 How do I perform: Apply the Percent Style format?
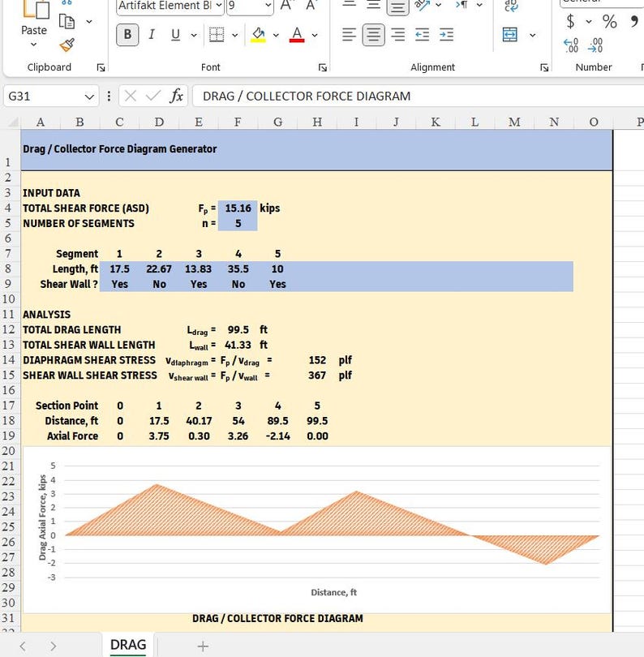[609, 21]
